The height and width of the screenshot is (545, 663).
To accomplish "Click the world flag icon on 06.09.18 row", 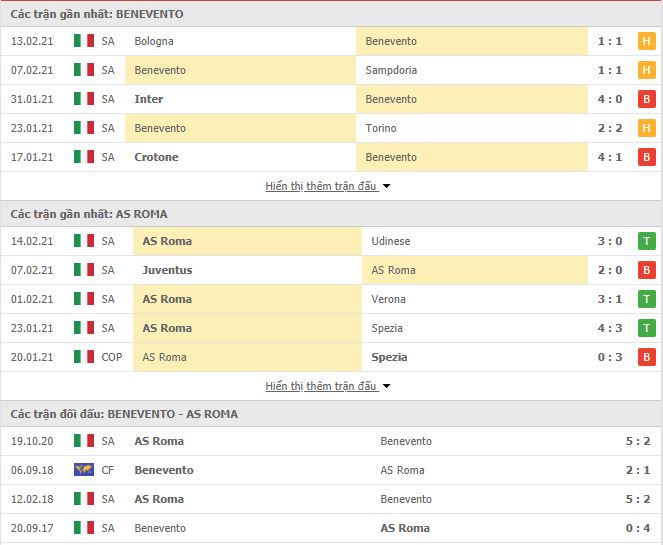I will 84,470.
